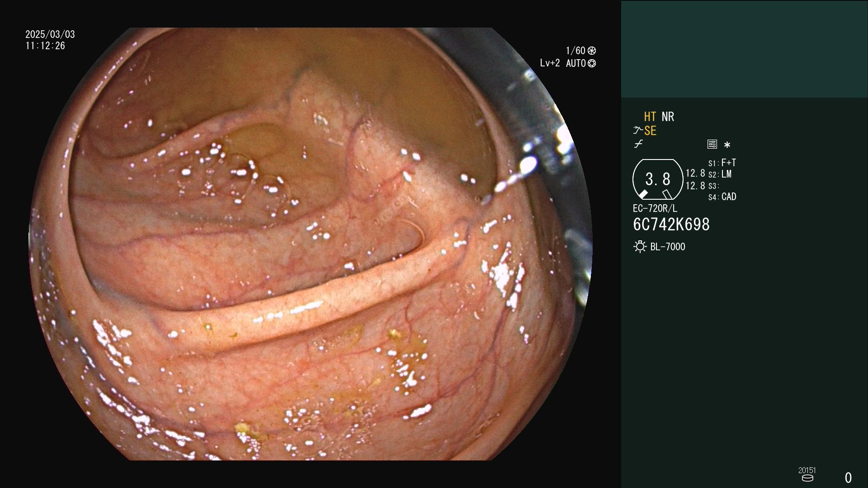Viewport: 868px width, 488px height.
Task: Click the asterisk indicator icon
Action: (x=727, y=145)
